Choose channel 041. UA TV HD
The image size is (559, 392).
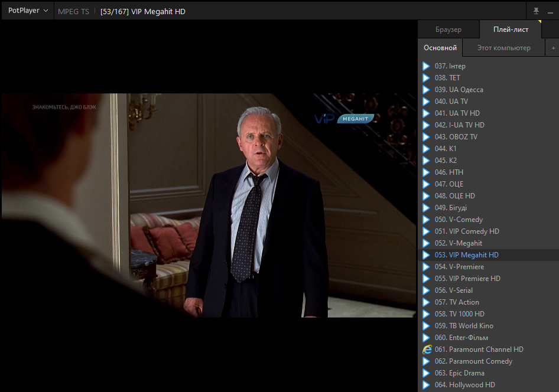tap(489, 113)
